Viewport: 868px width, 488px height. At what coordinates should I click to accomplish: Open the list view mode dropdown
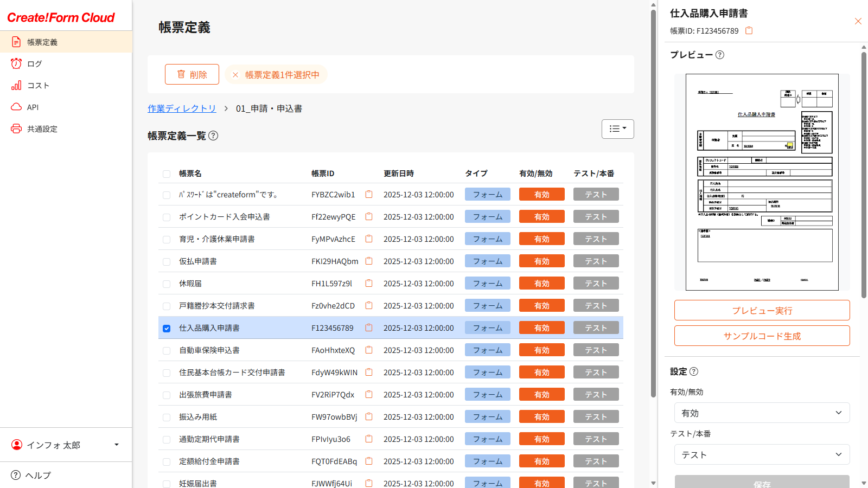(617, 129)
